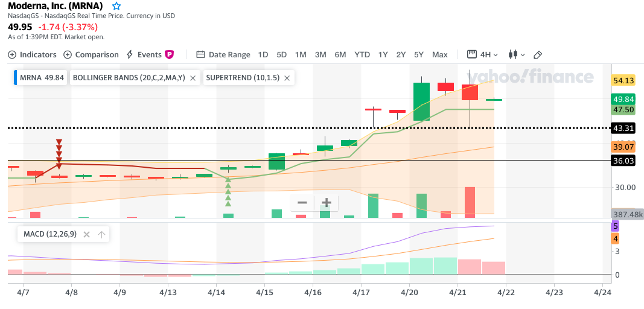Expand the 4H interval dropdown
This screenshot has height=309, width=644.
click(x=484, y=54)
